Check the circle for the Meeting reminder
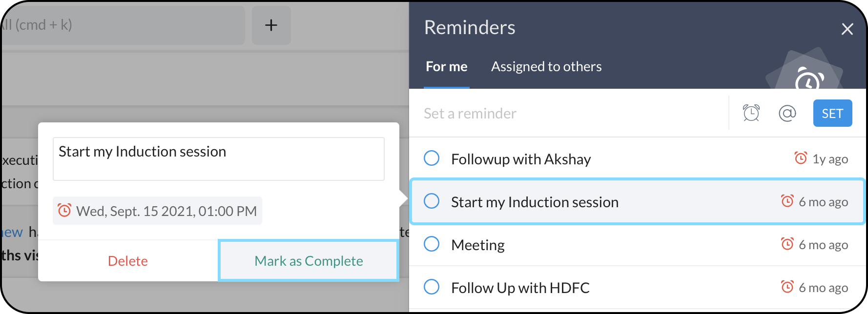This screenshot has height=314, width=868. click(432, 244)
